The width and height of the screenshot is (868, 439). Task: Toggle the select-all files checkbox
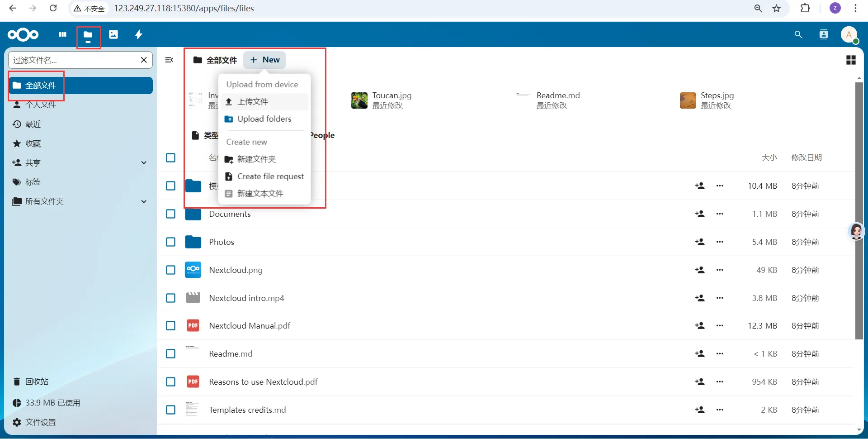pos(171,158)
